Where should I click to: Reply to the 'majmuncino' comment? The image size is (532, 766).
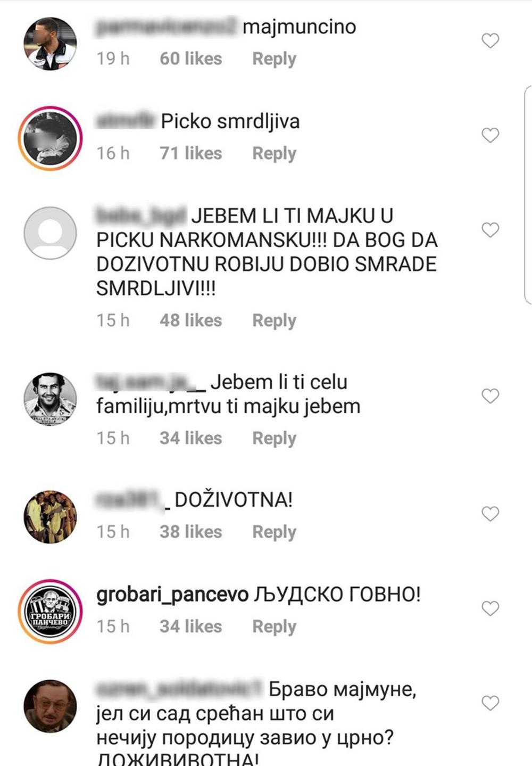274,59
